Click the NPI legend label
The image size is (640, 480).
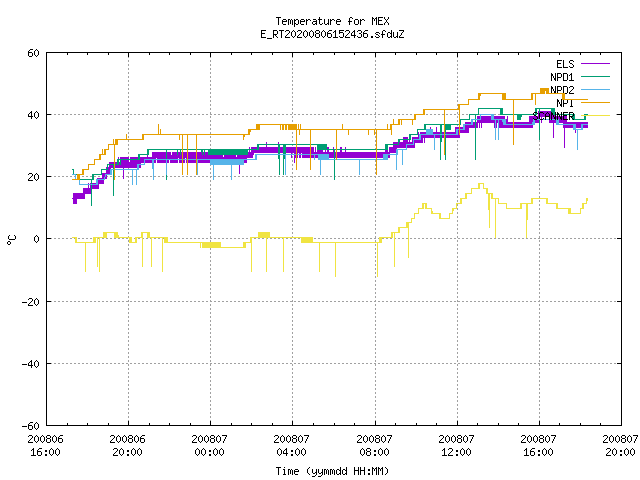pyautogui.click(x=565, y=103)
